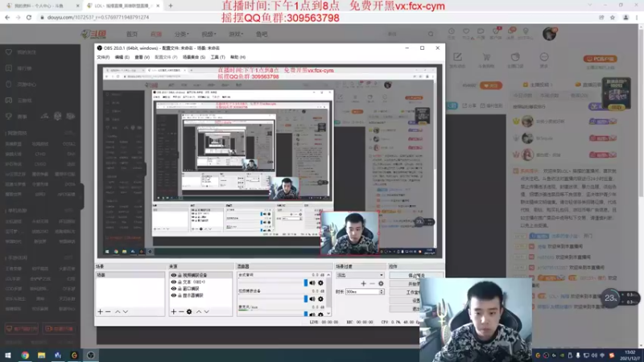Hide the window capture source
The height and width of the screenshot is (362, 644).
pyautogui.click(x=173, y=289)
